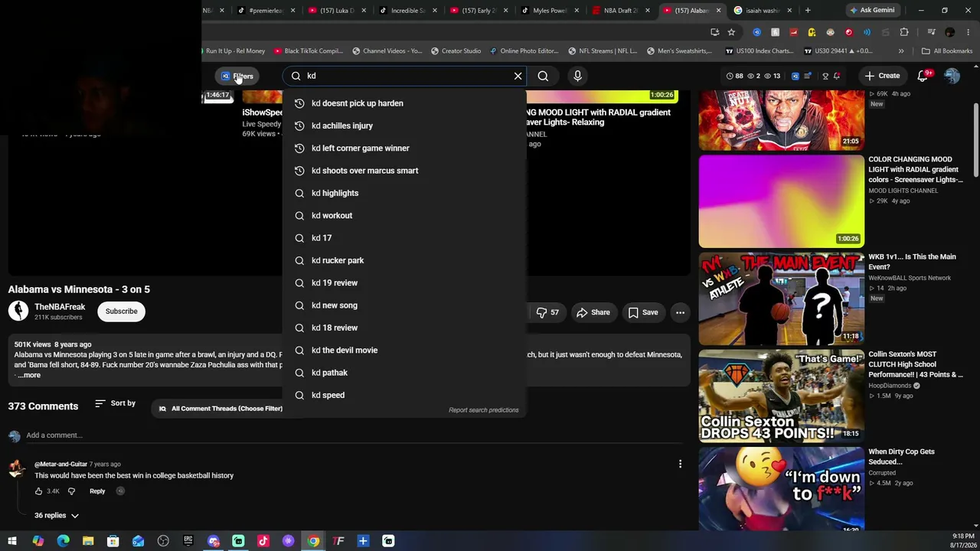This screenshot has width=980, height=551.
Task: Select suggestion "kd highlights"
Action: (x=404, y=193)
